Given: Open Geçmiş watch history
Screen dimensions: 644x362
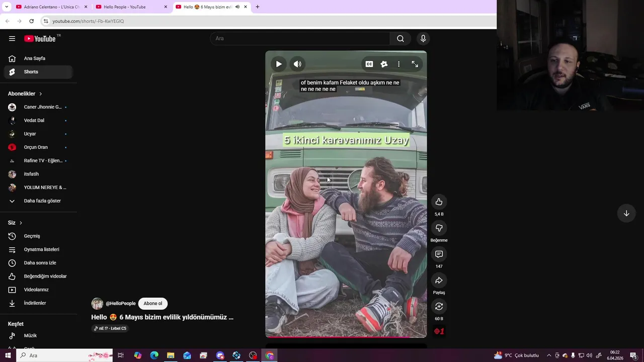Looking at the screenshot, I should [38, 236].
